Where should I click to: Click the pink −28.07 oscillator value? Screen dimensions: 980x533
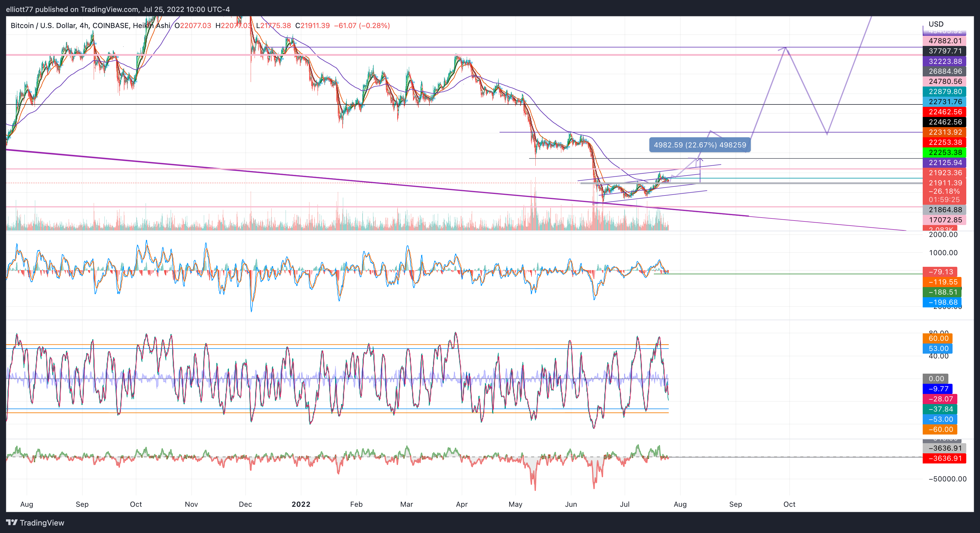point(940,399)
